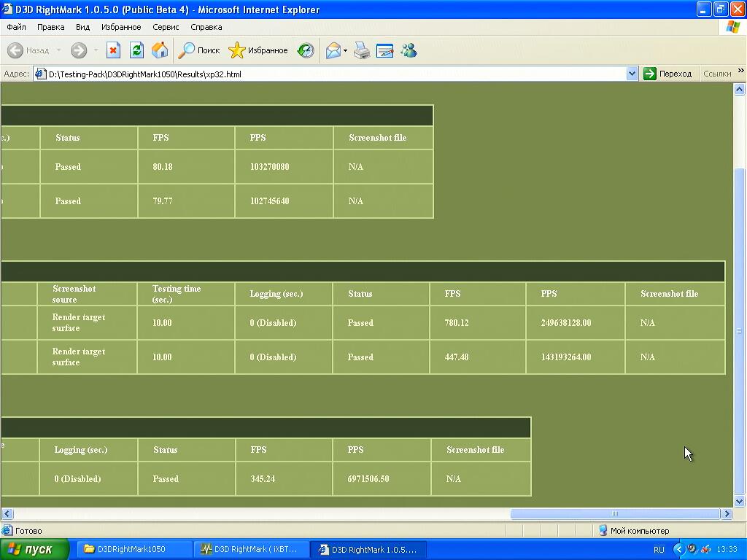Open the Правка menu
This screenshot has width=747, height=560.
50,27
